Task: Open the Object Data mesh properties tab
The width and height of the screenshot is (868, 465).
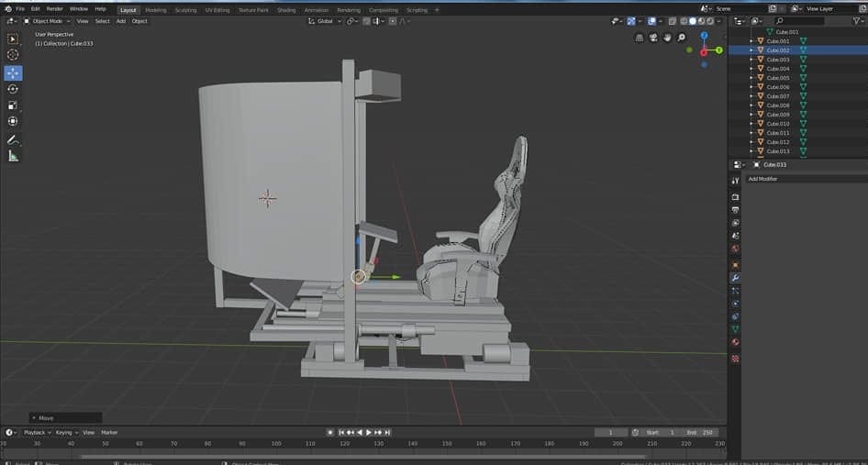Action: (x=735, y=329)
